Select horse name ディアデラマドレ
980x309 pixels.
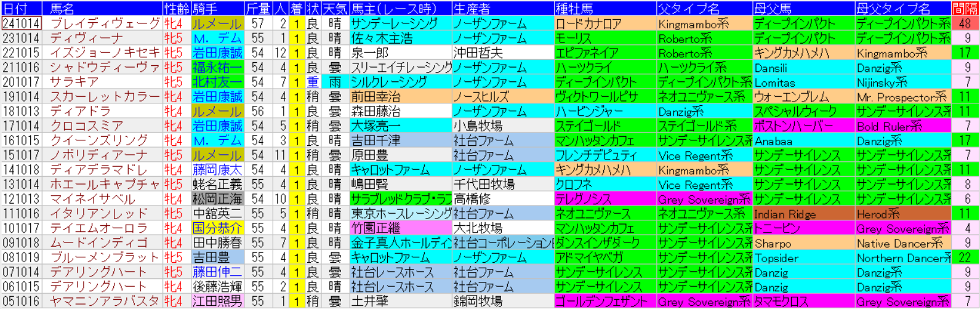(x=102, y=170)
